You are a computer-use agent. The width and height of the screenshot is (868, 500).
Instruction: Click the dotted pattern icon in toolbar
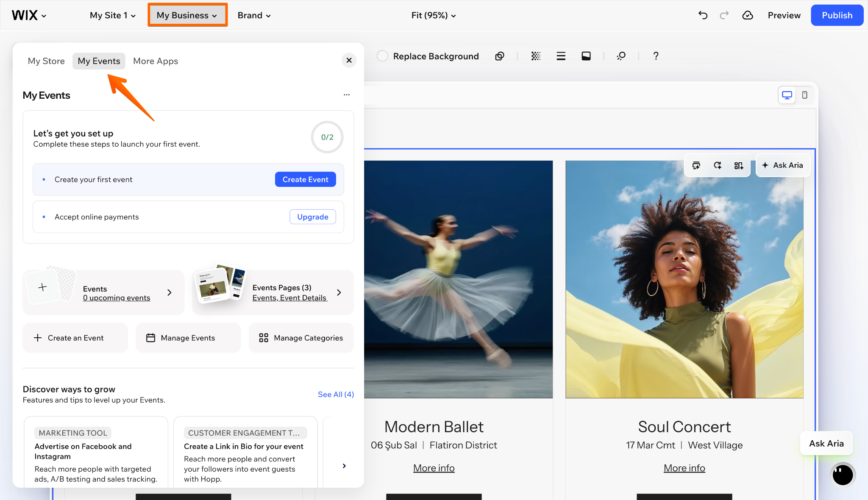pyautogui.click(x=536, y=56)
